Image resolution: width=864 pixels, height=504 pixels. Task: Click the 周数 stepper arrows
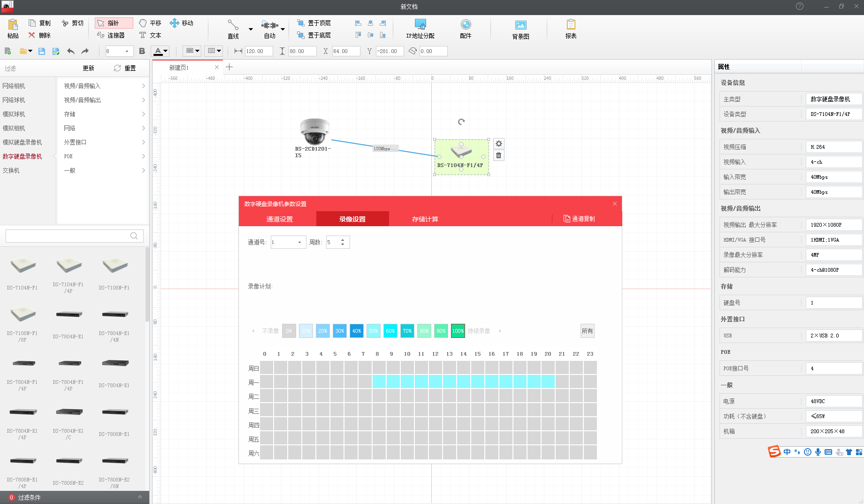pyautogui.click(x=343, y=242)
